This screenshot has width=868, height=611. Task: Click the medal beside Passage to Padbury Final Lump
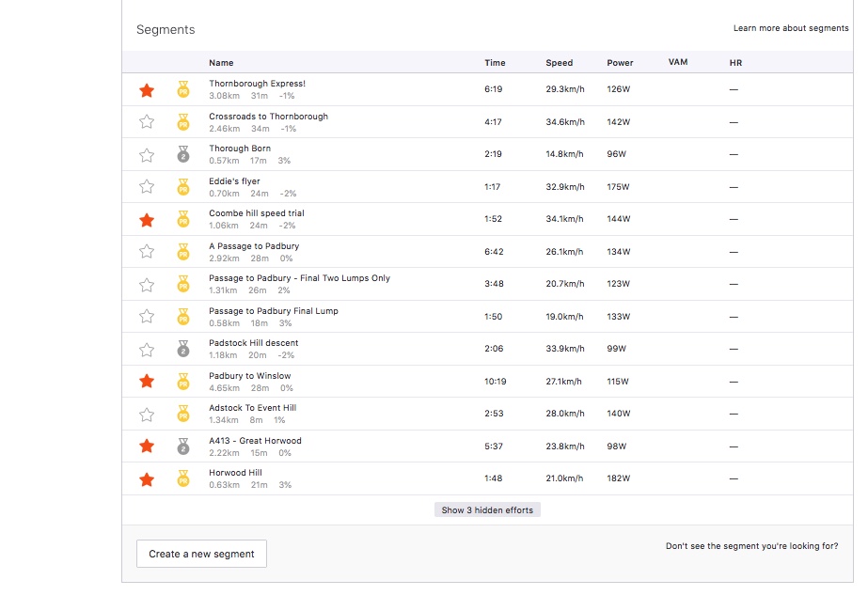(183, 316)
